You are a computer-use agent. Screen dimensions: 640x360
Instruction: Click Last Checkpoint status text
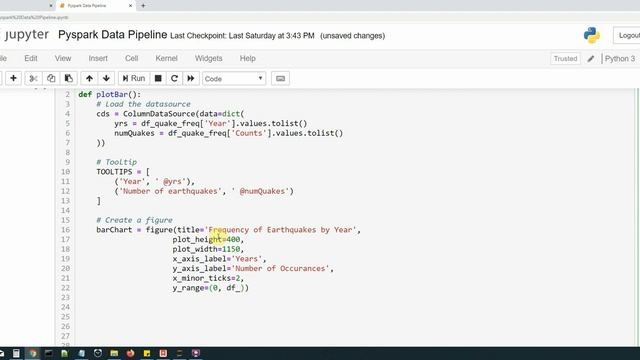coord(242,36)
